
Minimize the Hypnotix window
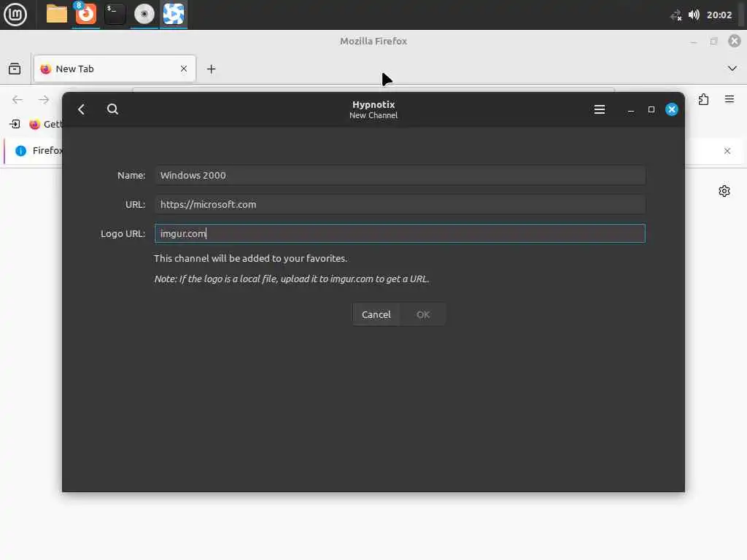tap(631, 110)
